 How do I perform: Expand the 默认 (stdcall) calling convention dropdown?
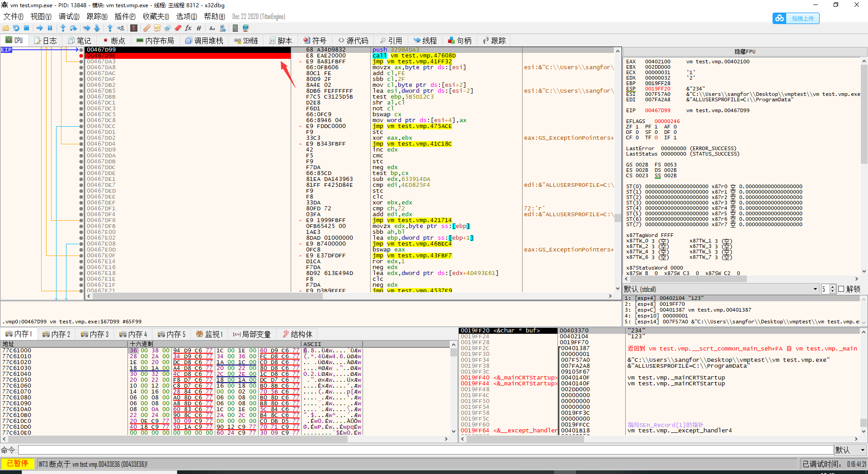[815, 289]
